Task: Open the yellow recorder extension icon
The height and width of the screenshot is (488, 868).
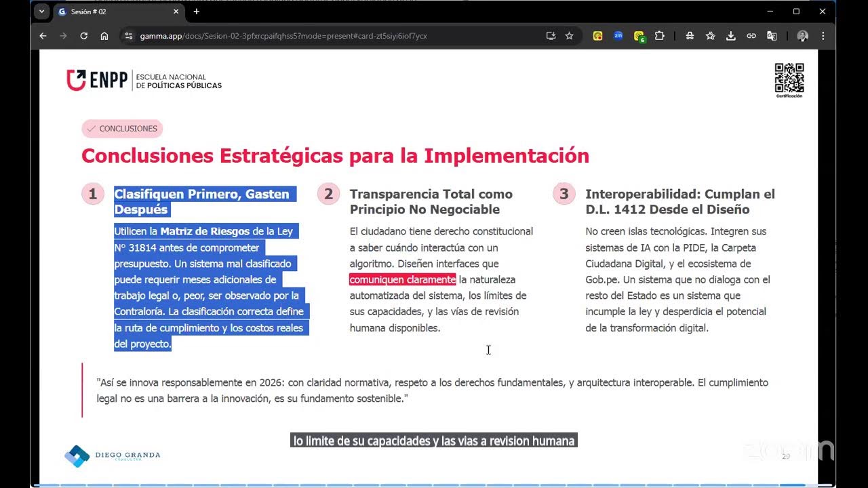Action: coord(597,36)
